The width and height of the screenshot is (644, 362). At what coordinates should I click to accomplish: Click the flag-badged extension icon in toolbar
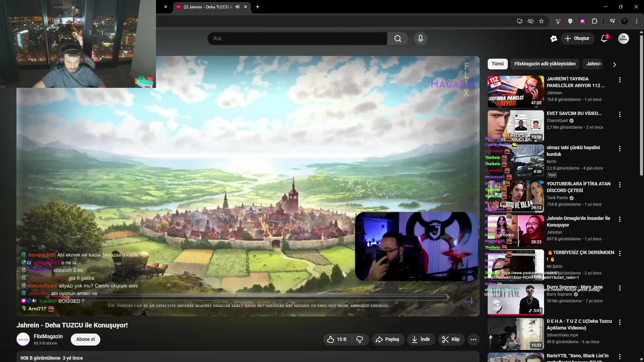558,21
